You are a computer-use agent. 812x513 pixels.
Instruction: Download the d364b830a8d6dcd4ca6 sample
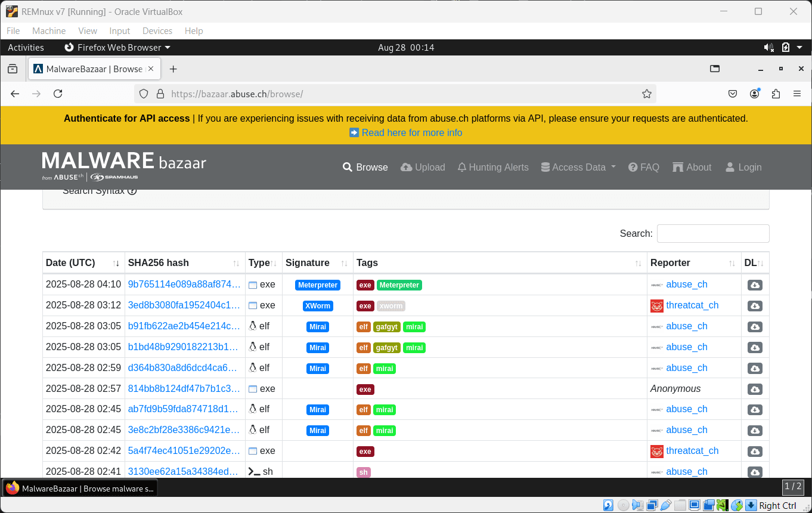(755, 369)
